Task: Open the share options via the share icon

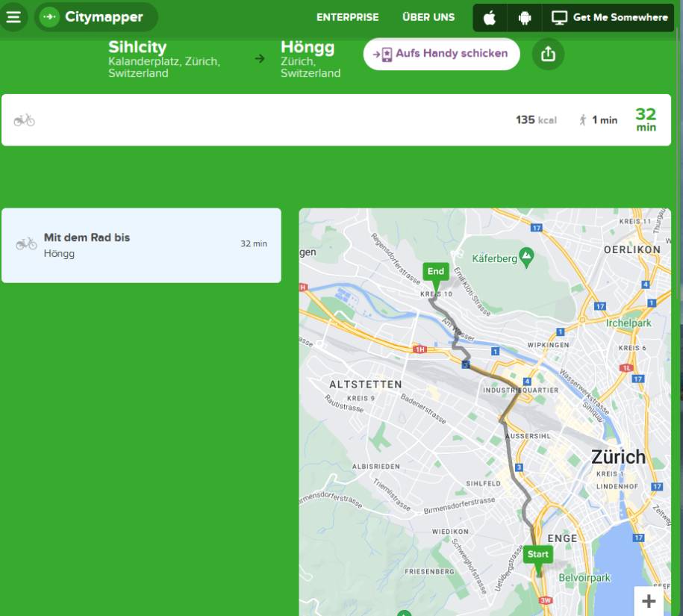Action: (549, 53)
